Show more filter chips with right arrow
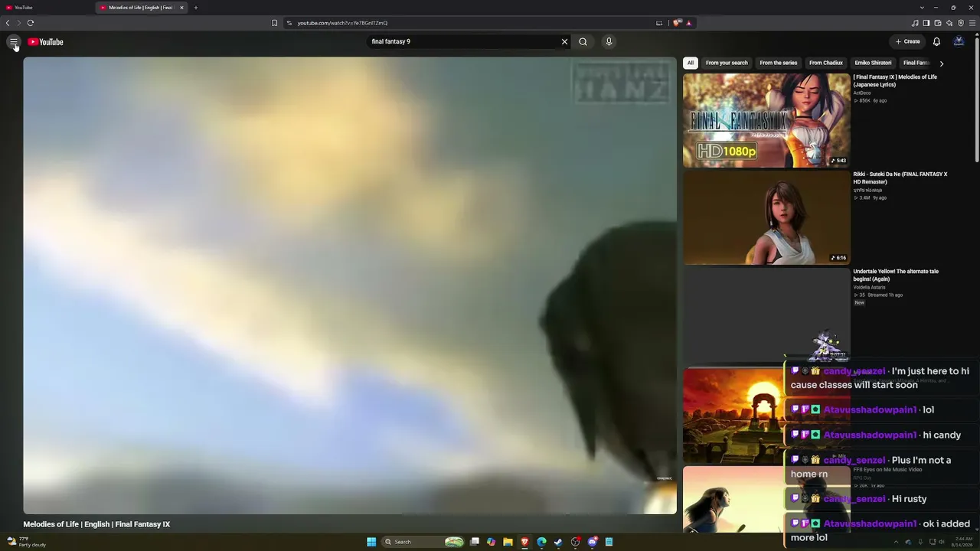The width and height of the screenshot is (980, 551). 941,64
